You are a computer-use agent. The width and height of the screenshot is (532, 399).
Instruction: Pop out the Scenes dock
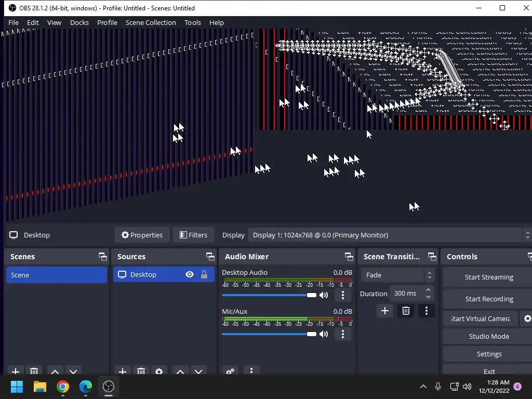pyautogui.click(x=102, y=257)
